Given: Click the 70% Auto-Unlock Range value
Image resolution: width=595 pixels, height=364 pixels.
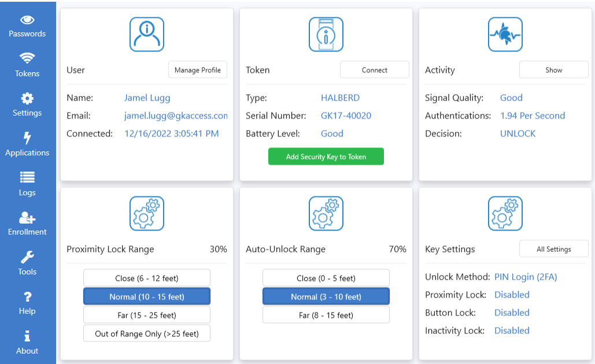Looking at the screenshot, I should tap(397, 249).
